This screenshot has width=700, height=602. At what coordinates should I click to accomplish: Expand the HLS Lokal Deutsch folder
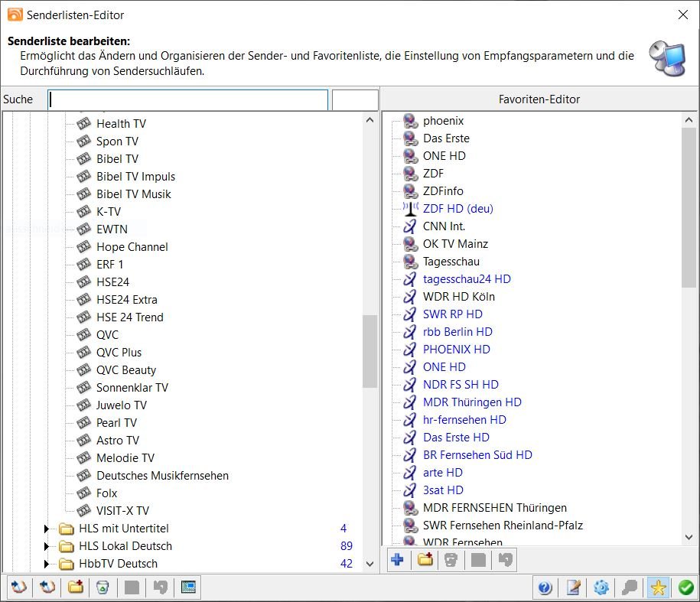[47, 546]
